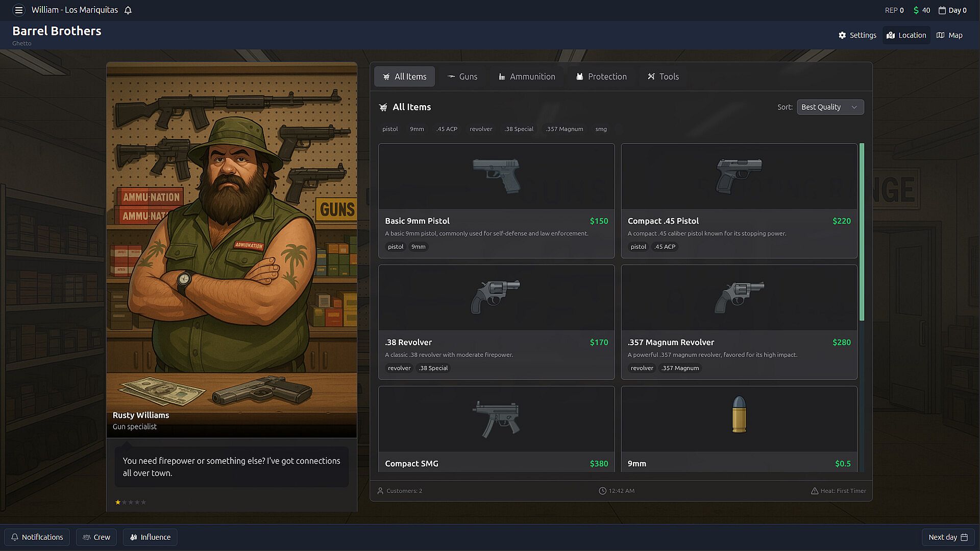Filter by the .357 Magnum tag chip
Image resolution: width=980 pixels, height=551 pixels.
pyautogui.click(x=564, y=129)
